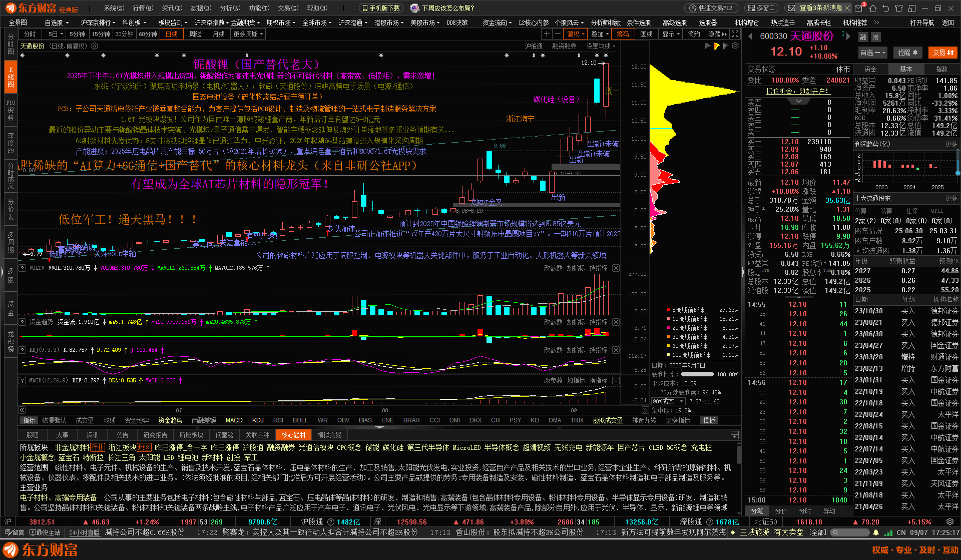Click 提醒 alert button
Viewport: 961px width, 560px height.
(x=908, y=53)
